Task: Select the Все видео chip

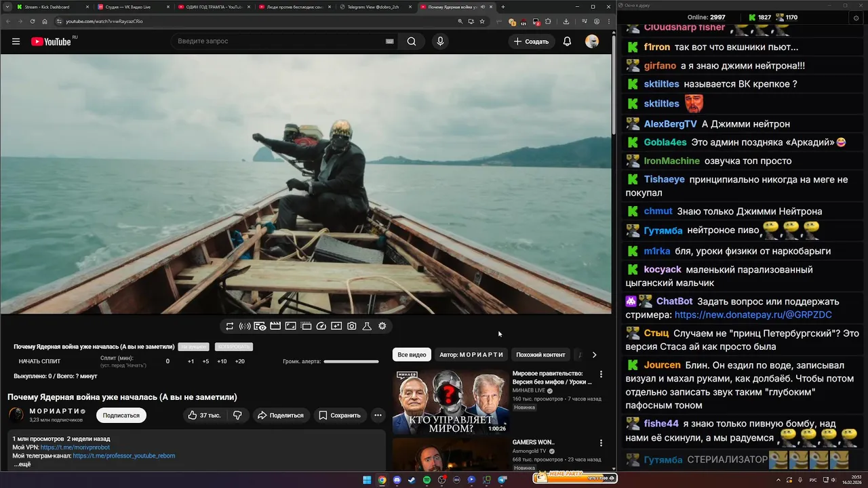Action: pyautogui.click(x=412, y=354)
